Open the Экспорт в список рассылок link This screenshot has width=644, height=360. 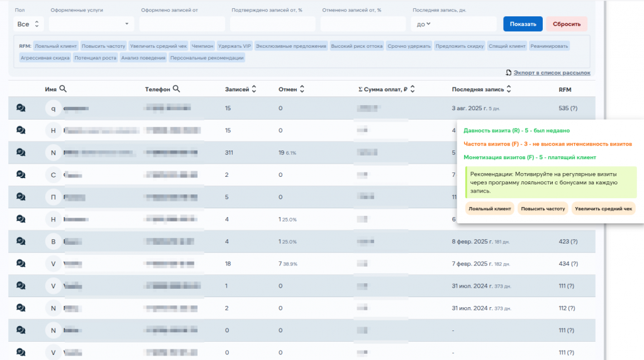click(552, 73)
